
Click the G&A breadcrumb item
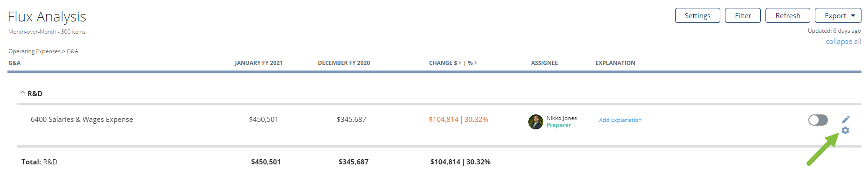tap(72, 51)
